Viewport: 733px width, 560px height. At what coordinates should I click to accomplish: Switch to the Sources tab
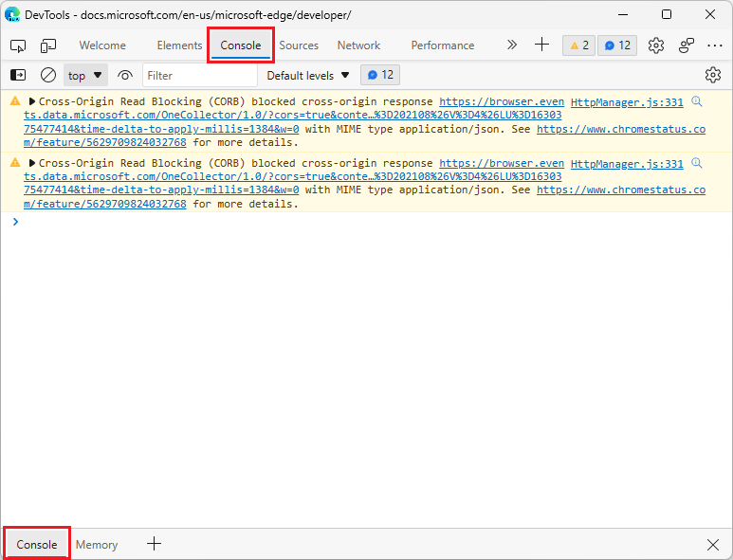[299, 45]
